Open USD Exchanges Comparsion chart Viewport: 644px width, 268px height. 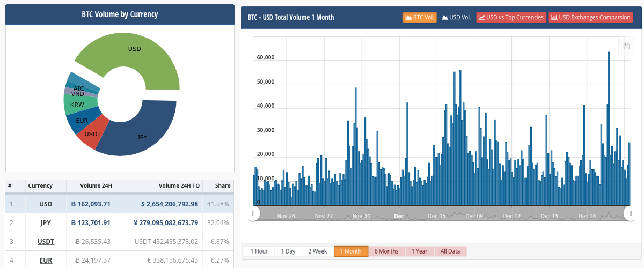coord(590,17)
